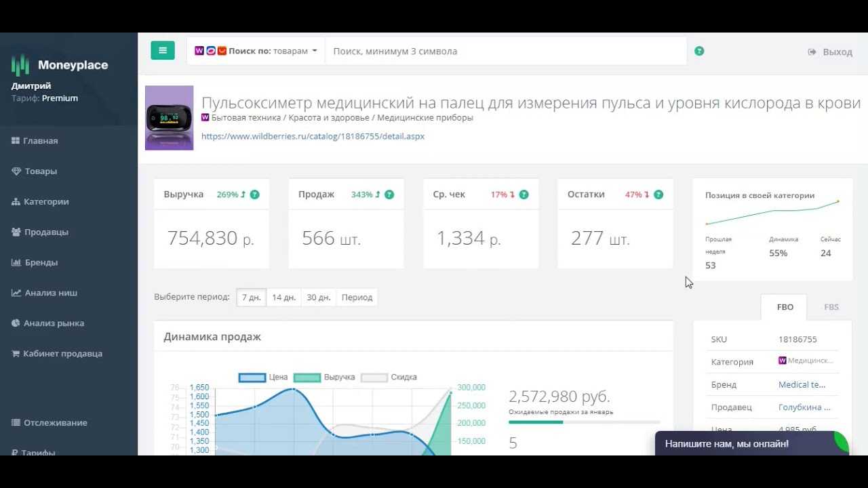Select the 30 дн. period button

(319, 298)
